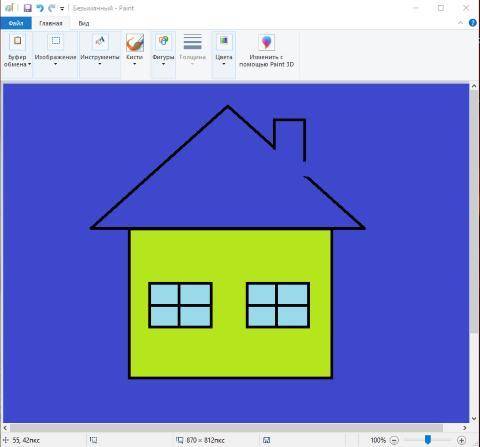Switch to the Вид tab
The width and height of the screenshot is (480, 447).
(84, 23)
